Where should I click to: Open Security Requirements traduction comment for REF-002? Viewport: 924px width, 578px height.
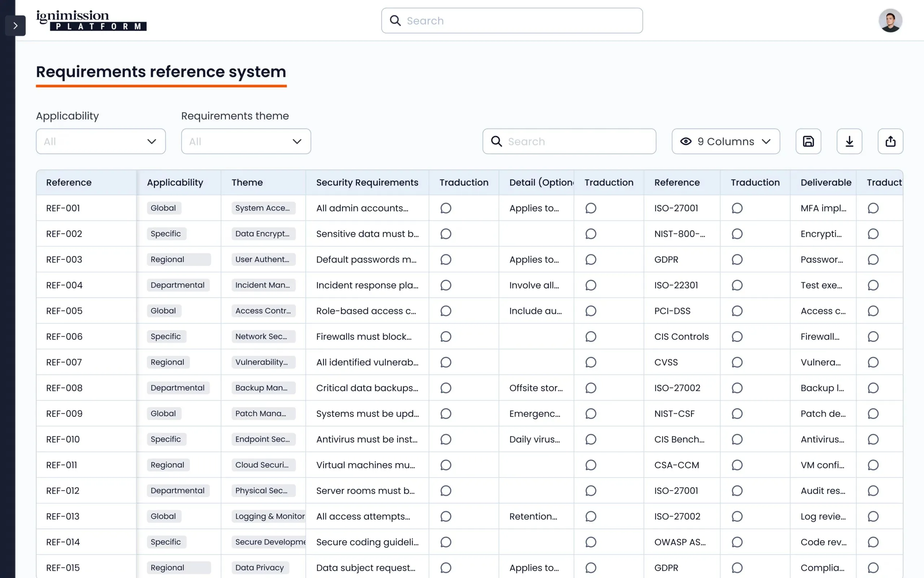(x=446, y=234)
